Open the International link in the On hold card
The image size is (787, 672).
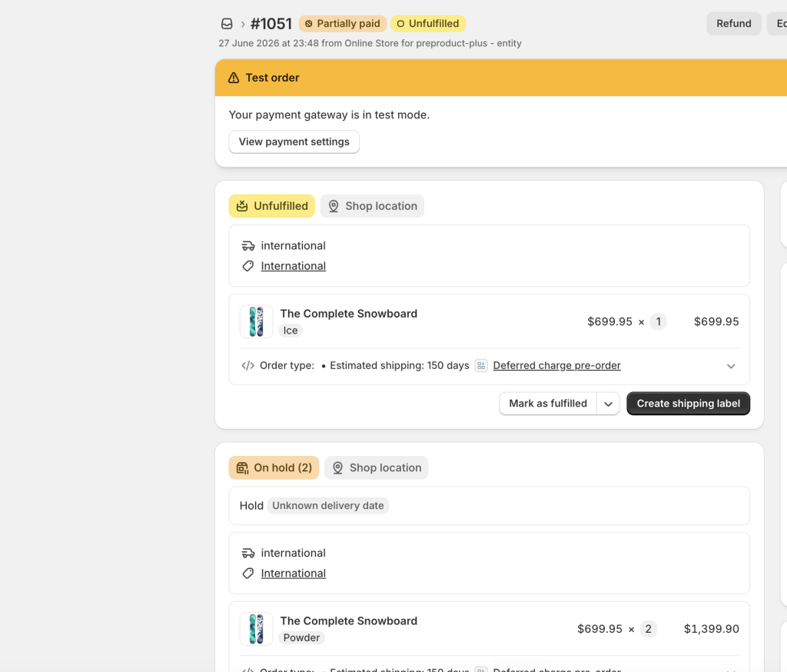pyautogui.click(x=293, y=574)
